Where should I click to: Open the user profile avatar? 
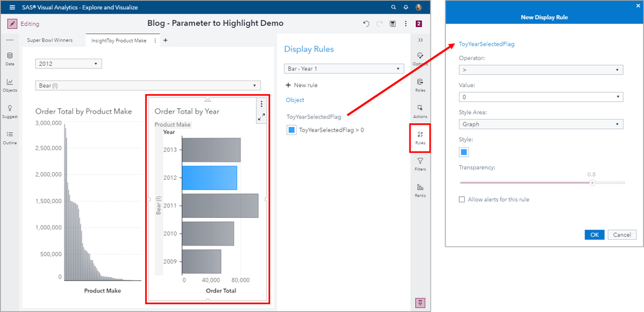point(418,7)
